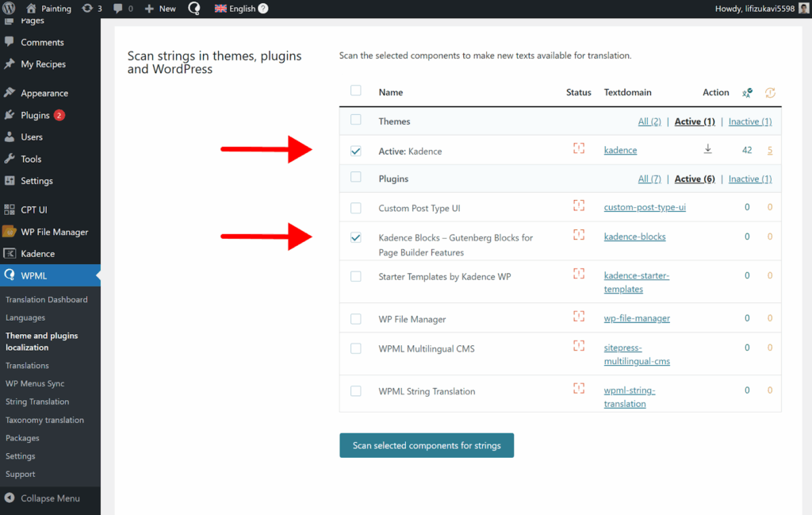
Task: Click the WPML logo icon in the admin bar
Action: pos(193,8)
